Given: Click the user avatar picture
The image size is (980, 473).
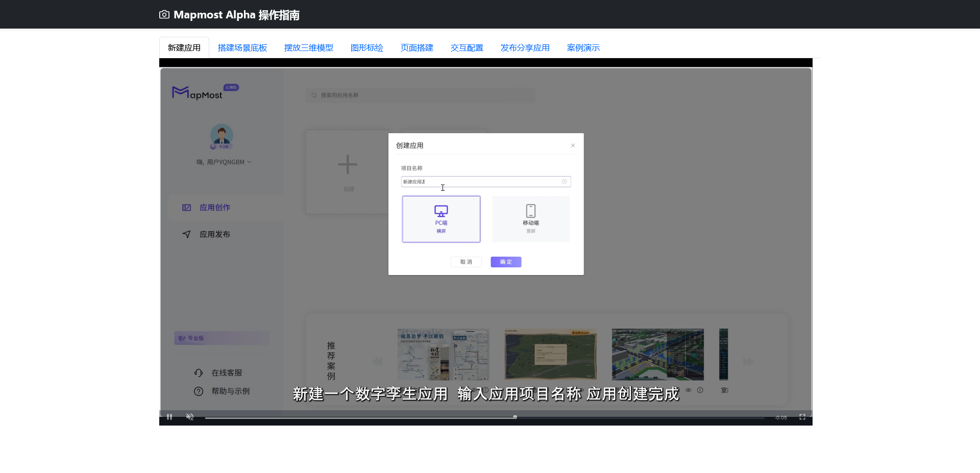Looking at the screenshot, I should pos(222,136).
